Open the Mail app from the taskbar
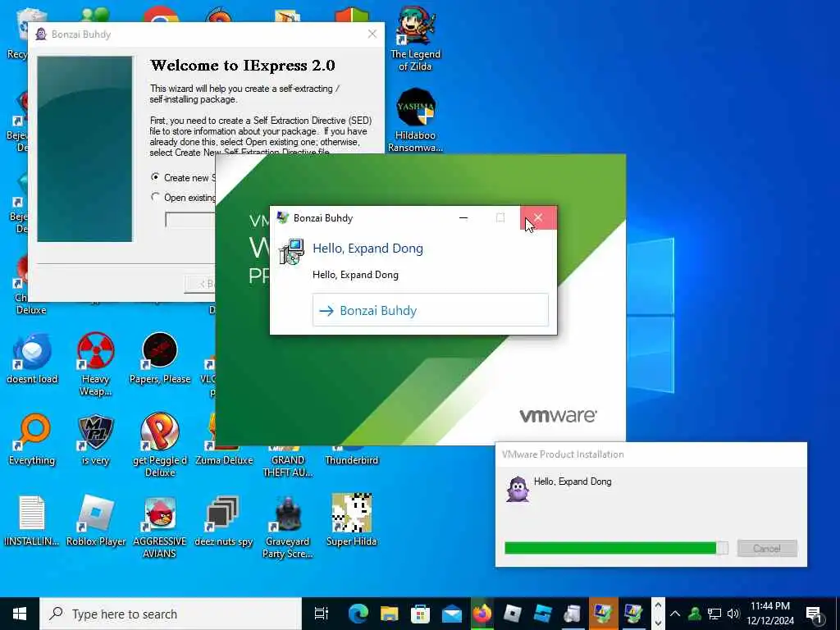Image resolution: width=840 pixels, height=630 pixels. click(x=452, y=614)
